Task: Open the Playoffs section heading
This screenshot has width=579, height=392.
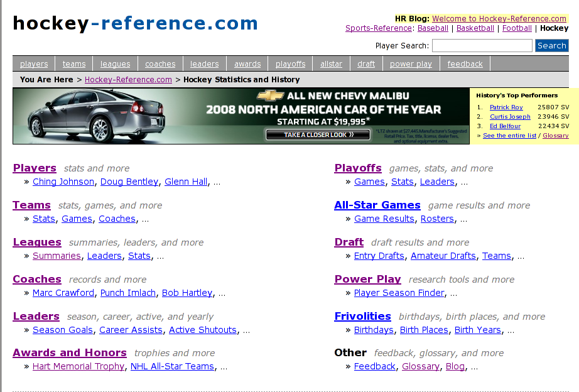Action: point(358,168)
